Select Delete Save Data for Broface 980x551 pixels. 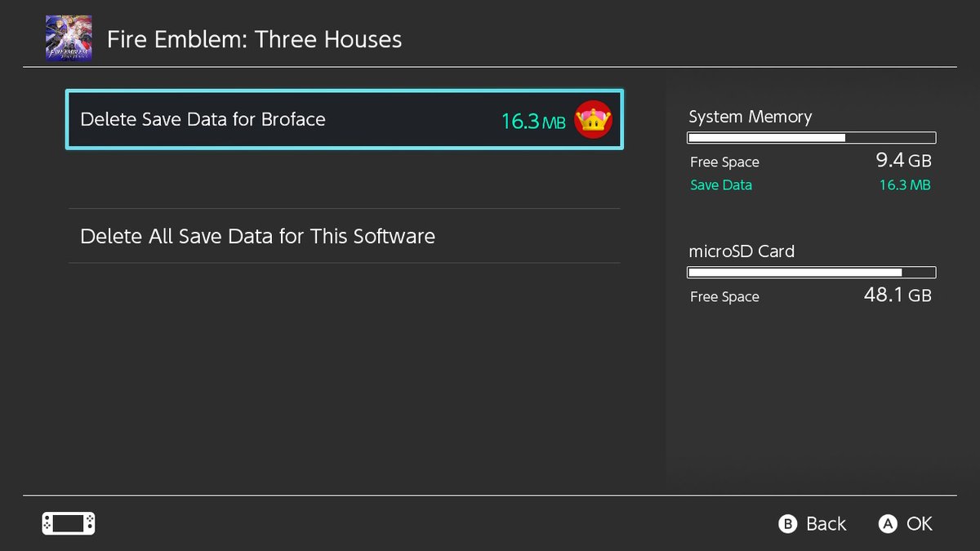[344, 119]
